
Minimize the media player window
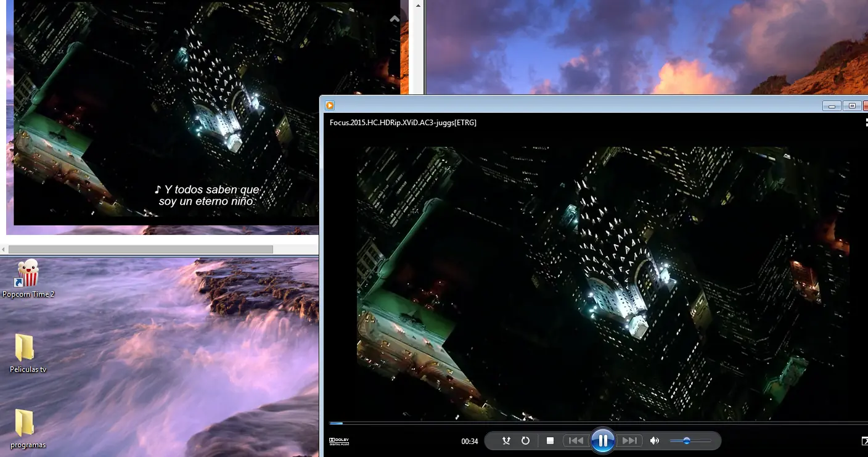pyautogui.click(x=832, y=106)
